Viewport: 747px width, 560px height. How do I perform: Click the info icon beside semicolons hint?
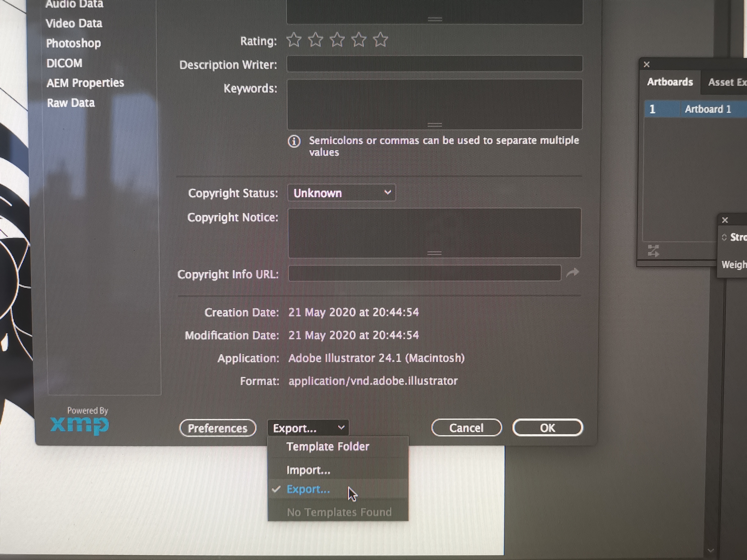[294, 141]
